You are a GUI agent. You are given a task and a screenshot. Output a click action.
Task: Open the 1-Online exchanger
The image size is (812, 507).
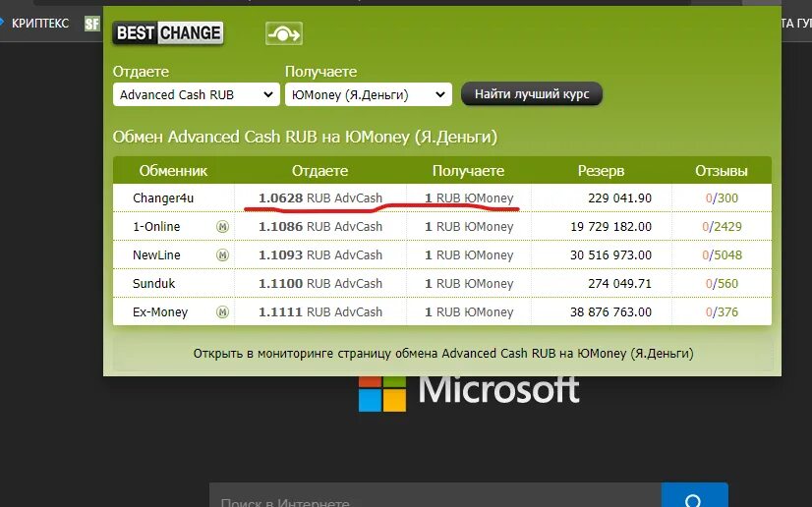click(156, 227)
